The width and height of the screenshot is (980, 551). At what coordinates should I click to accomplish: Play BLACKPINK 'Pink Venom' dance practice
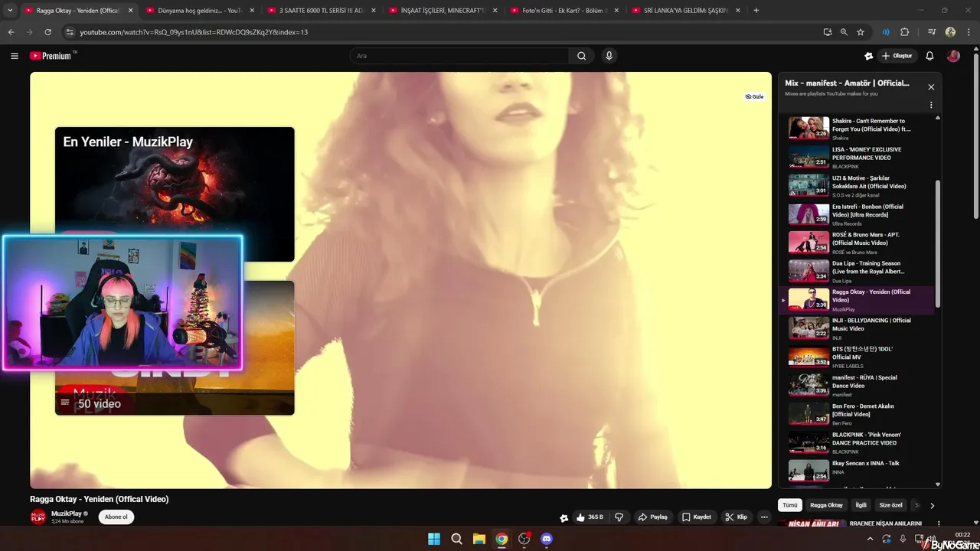pyautogui.click(x=857, y=442)
